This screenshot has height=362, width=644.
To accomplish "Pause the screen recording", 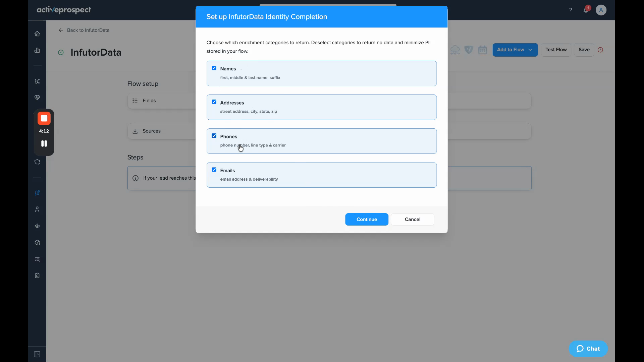I will (44, 143).
